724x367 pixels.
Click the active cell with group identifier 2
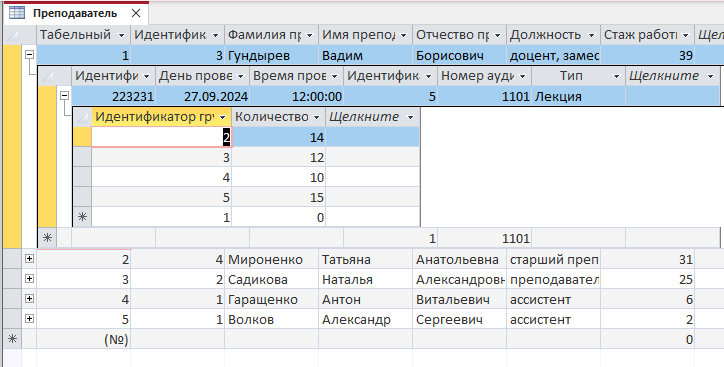tap(162, 137)
